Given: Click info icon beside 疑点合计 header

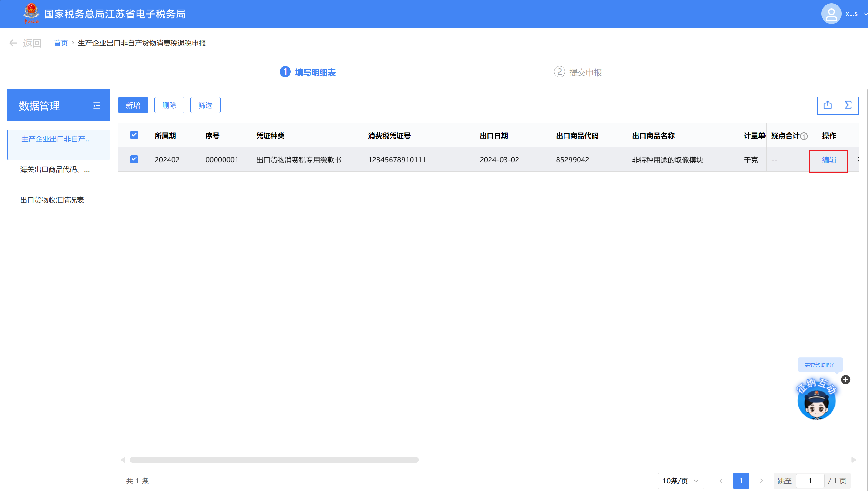Looking at the screenshot, I should pyautogui.click(x=804, y=136).
